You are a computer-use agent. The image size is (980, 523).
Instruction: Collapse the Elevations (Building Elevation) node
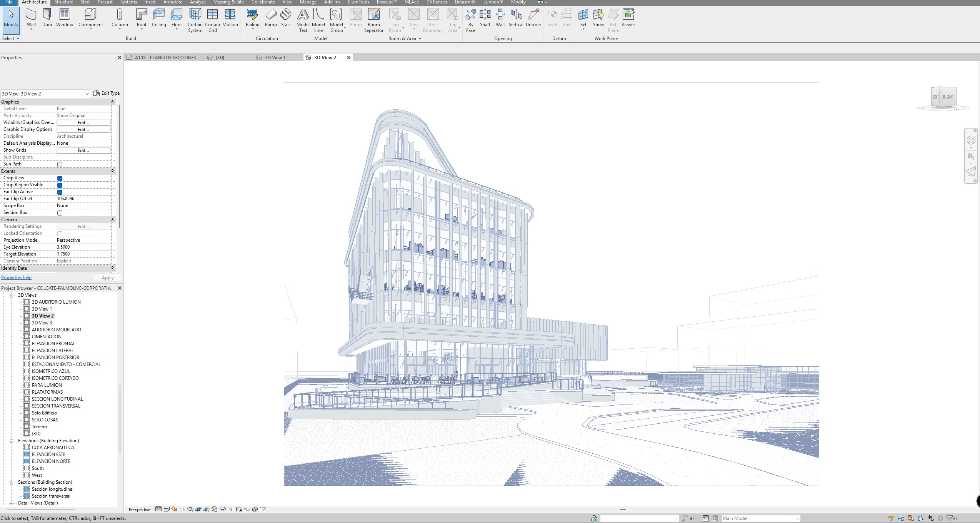click(x=12, y=441)
